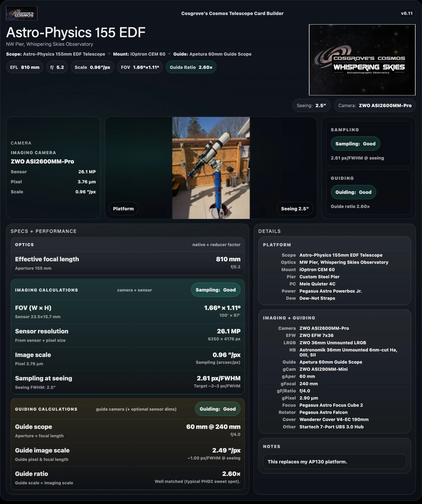
Task: Click the Seeing 2.5" badge on the photo
Action: click(x=295, y=209)
